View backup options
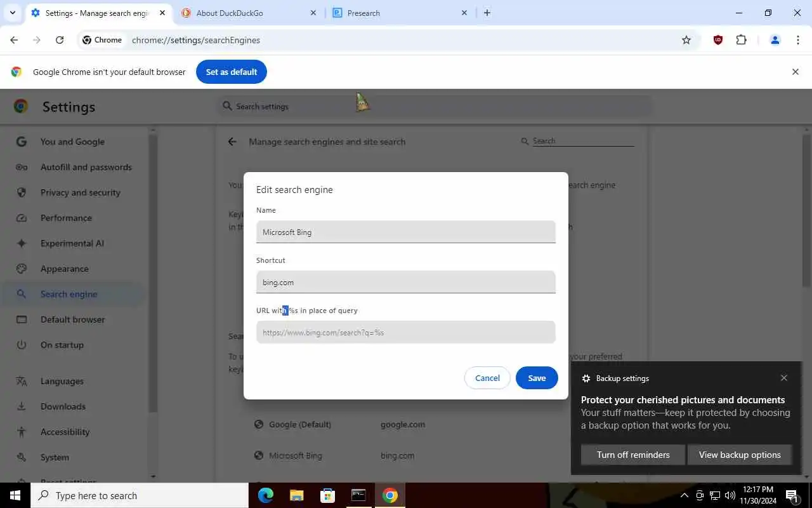 pyautogui.click(x=740, y=455)
